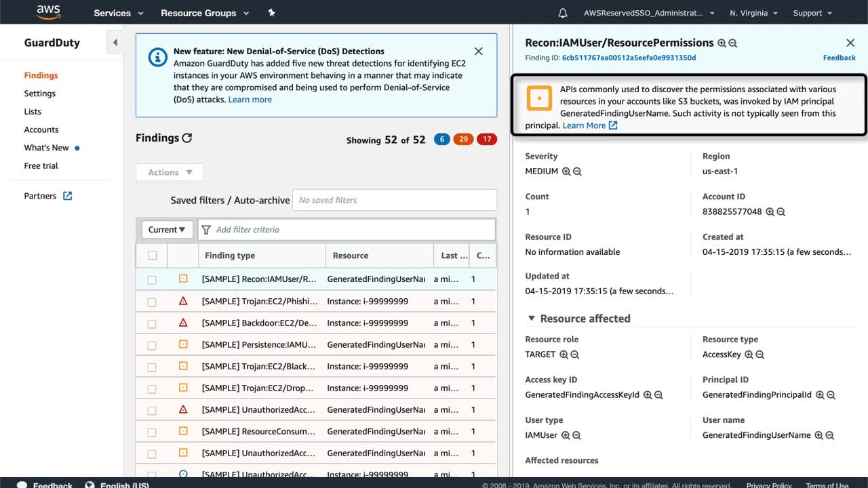Zoom out filter on Account ID value
This screenshot has width=868, height=488.
pyautogui.click(x=781, y=212)
